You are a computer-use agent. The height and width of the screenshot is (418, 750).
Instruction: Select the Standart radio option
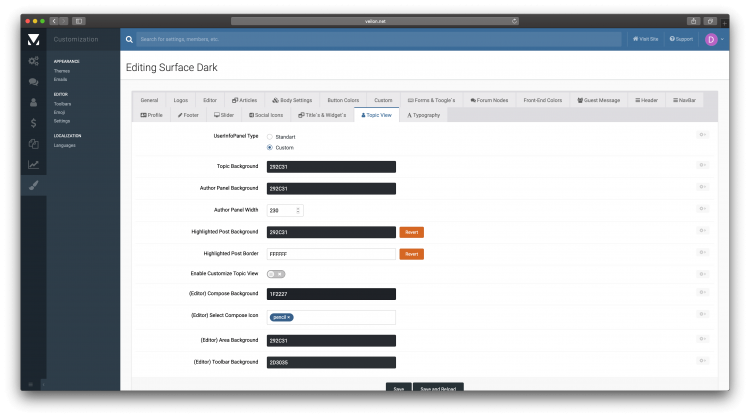[x=270, y=136]
